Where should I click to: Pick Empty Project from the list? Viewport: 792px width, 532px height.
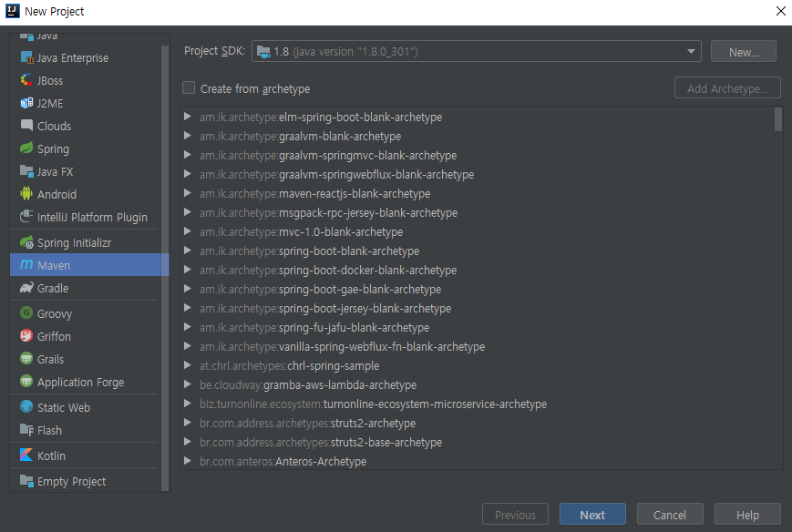click(x=71, y=482)
